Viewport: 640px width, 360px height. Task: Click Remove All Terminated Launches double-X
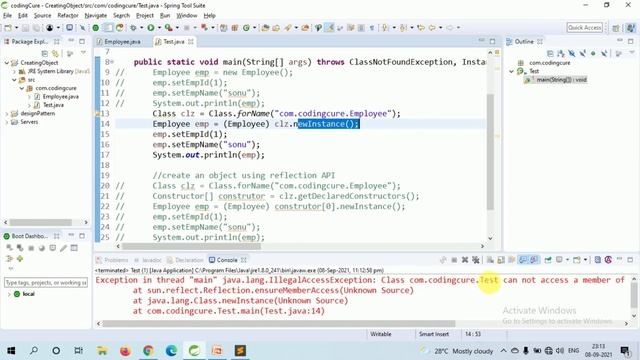[476, 260]
